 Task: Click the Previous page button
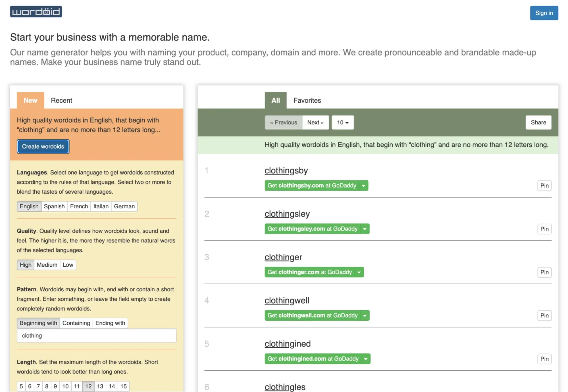[284, 123]
